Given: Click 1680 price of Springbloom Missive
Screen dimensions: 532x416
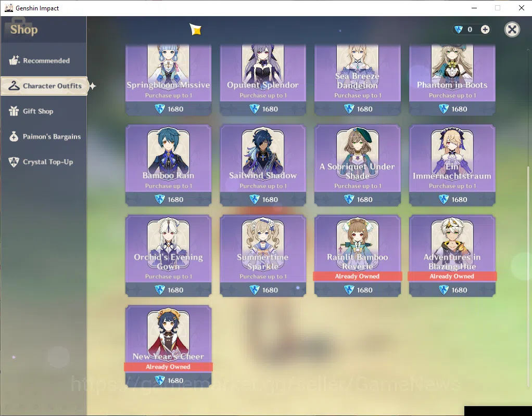Looking at the screenshot, I should coord(175,109).
